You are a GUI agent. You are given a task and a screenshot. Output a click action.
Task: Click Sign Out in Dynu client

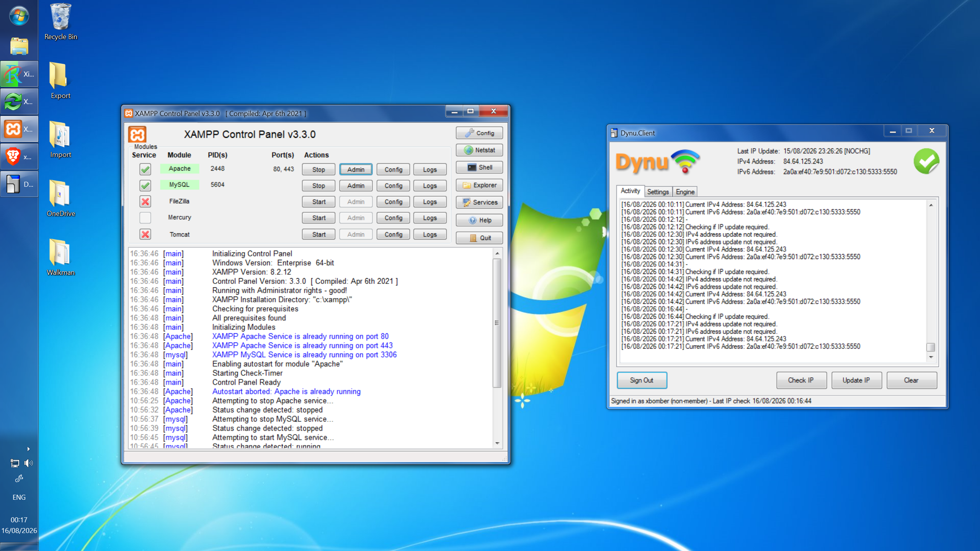[x=642, y=380]
